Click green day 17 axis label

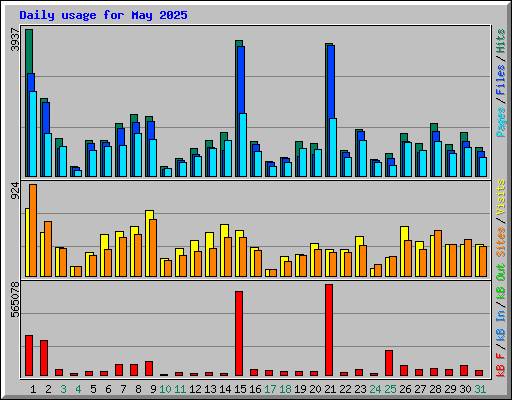270,389
